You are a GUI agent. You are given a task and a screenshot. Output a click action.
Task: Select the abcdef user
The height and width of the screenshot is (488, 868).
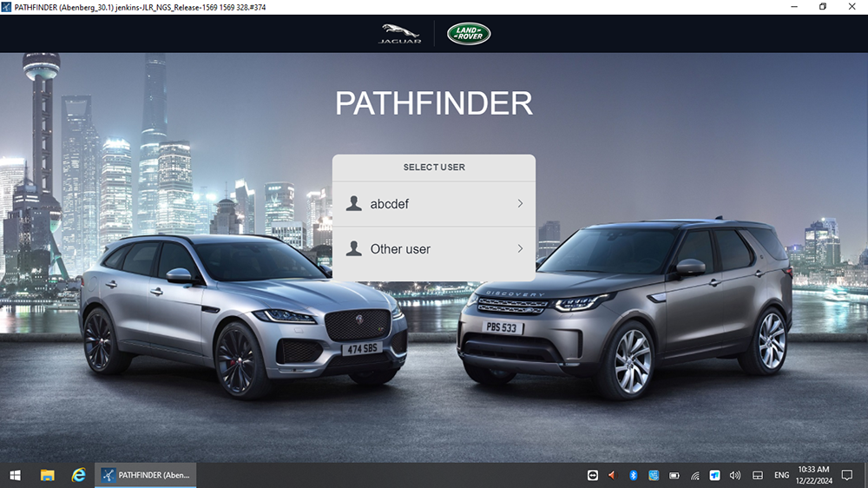tap(434, 204)
